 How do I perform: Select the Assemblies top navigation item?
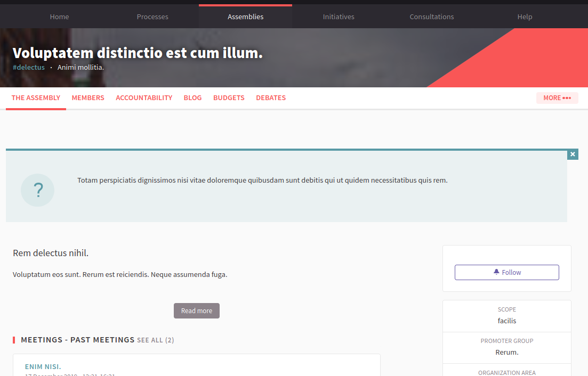[245, 17]
